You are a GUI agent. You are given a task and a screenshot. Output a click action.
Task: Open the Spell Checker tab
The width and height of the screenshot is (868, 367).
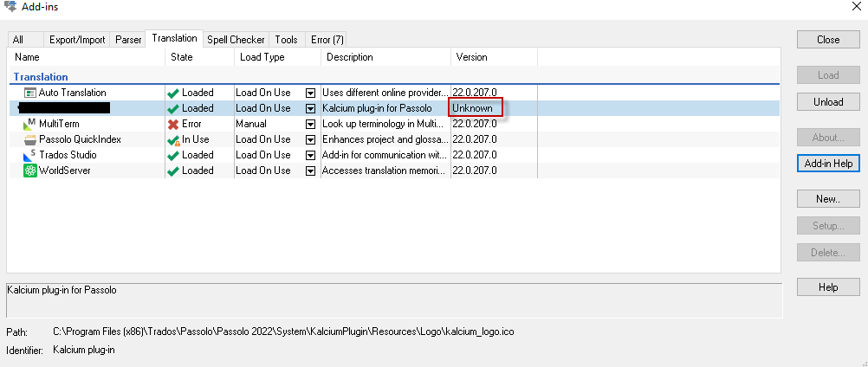(x=236, y=39)
